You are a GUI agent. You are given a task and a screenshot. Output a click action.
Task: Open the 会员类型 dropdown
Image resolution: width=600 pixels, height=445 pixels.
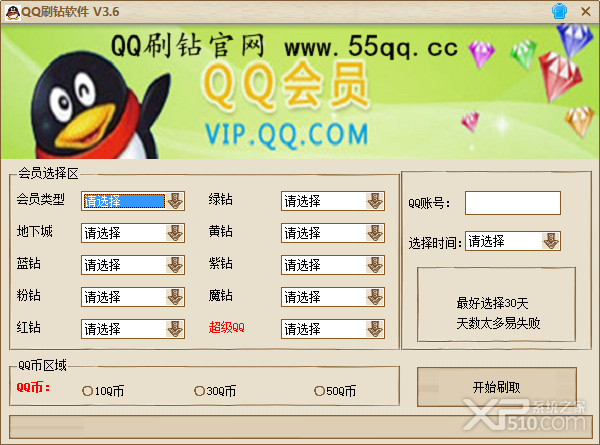pyautogui.click(x=133, y=201)
